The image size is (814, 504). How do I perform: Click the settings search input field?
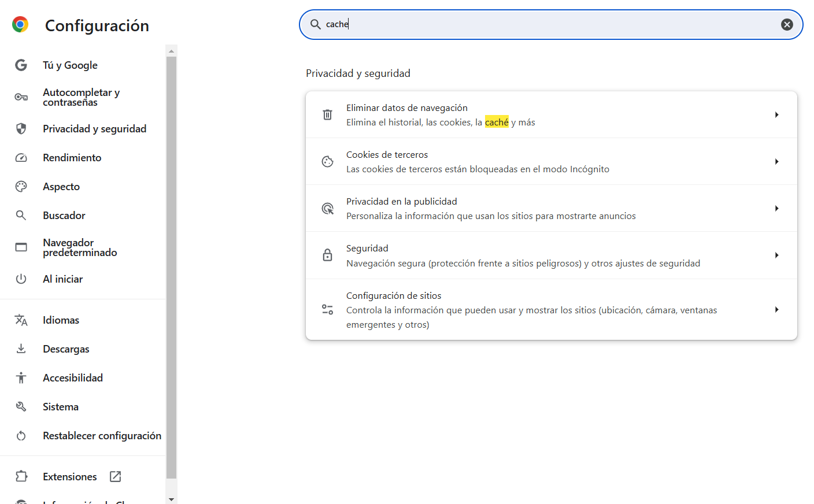pos(549,24)
